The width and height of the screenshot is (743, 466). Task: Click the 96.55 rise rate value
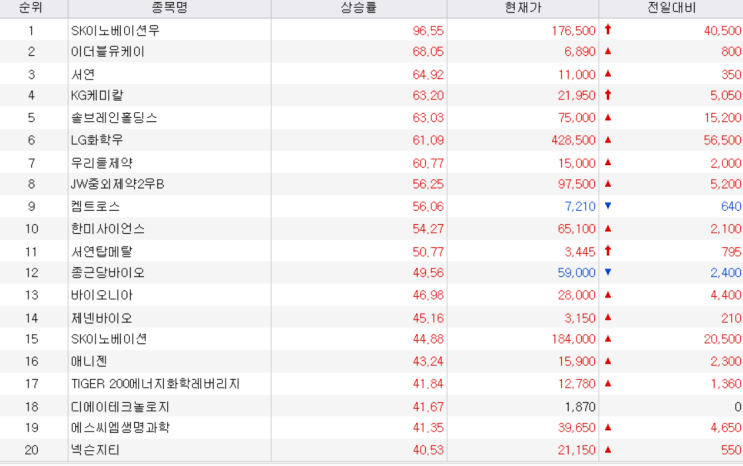(428, 31)
